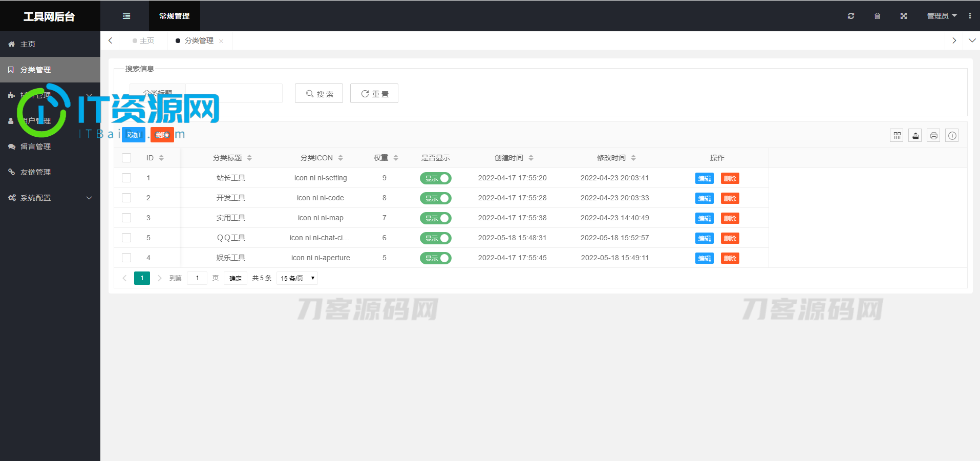Screen dimensions: 980x461
Task: Sort by 权重 column arrows
Action: point(396,158)
